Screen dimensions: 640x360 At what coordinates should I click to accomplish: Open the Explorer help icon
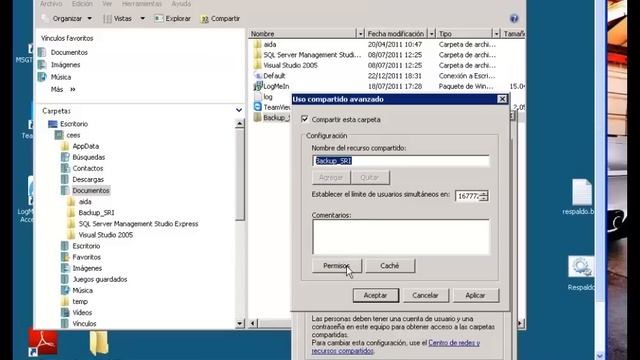[514, 18]
